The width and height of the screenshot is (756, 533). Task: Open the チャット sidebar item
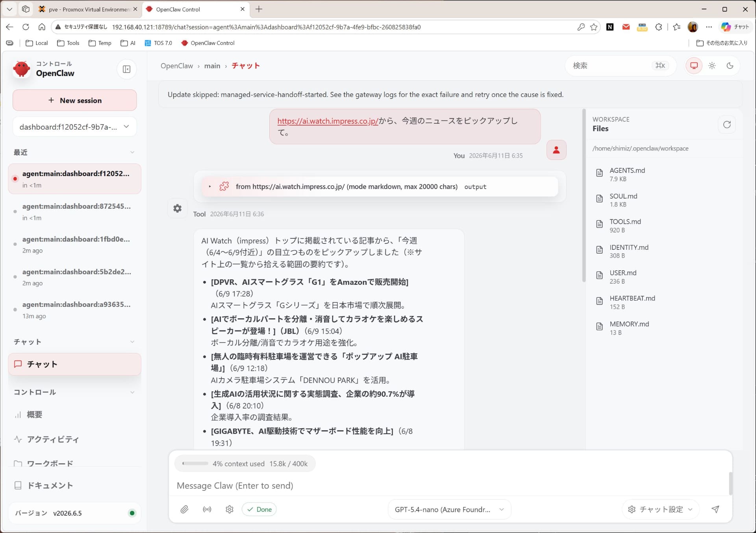tap(74, 364)
